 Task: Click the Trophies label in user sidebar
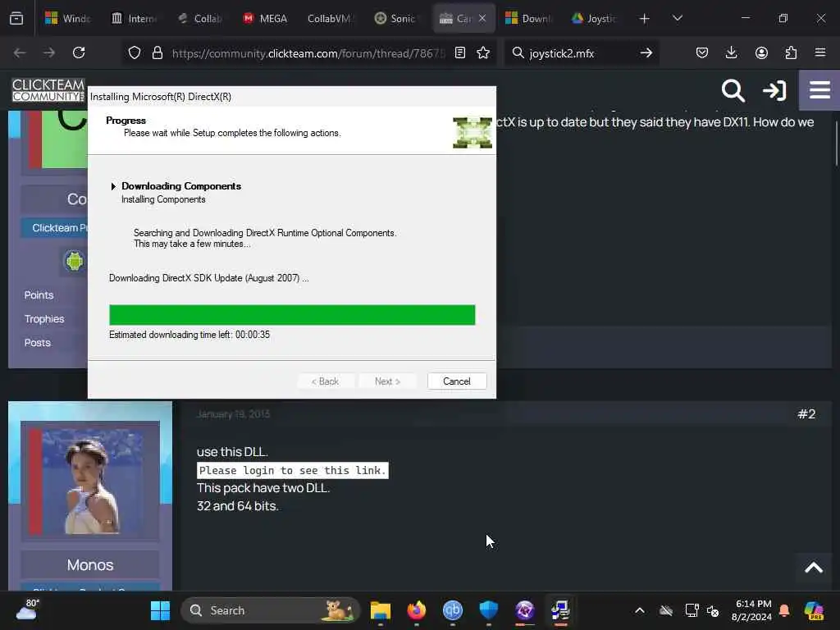44,319
